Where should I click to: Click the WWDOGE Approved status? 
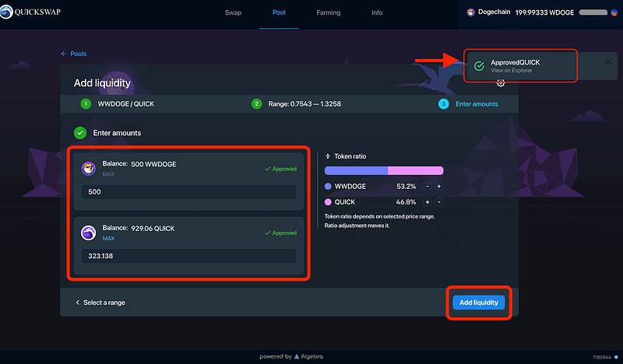click(x=281, y=169)
